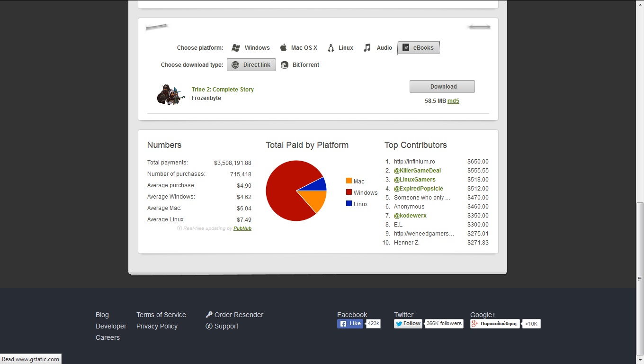Pick the Linux penguin icon
The height and width of the screenshot is (364, 644).
(x=331, y=47)
